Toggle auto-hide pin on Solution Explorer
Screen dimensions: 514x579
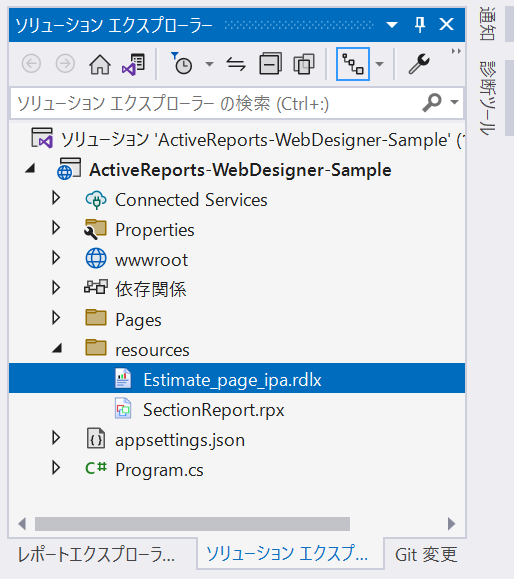tap(420, 25)
